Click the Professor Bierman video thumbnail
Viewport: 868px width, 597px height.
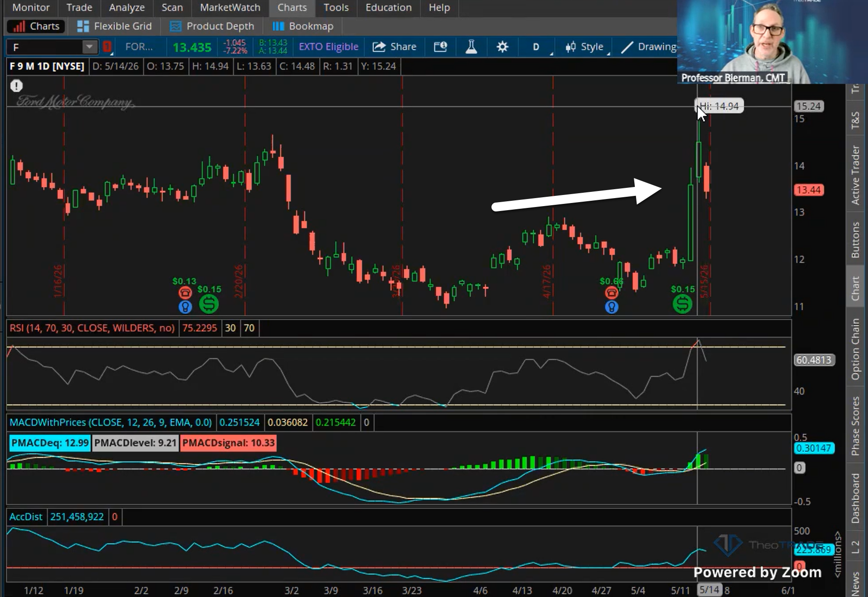click(772, 42)
